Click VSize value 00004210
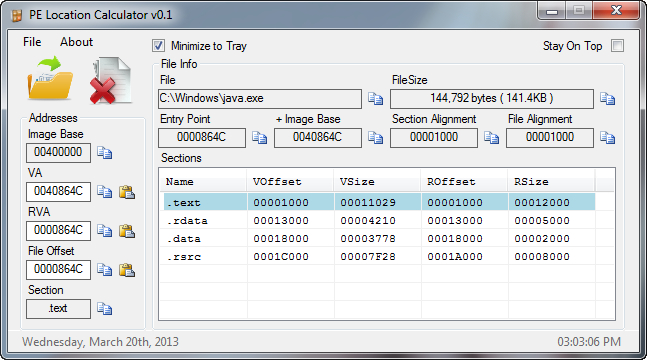The image size is (647, 360). pos(368,221)
